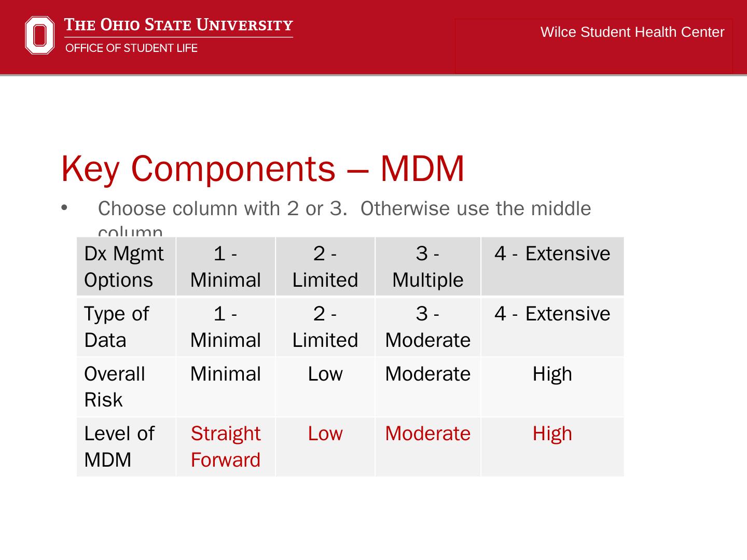Click Office of Student Life text
The width and height of the screenshot is (747, 560).
pyautogui.click(x=131, y=48)
